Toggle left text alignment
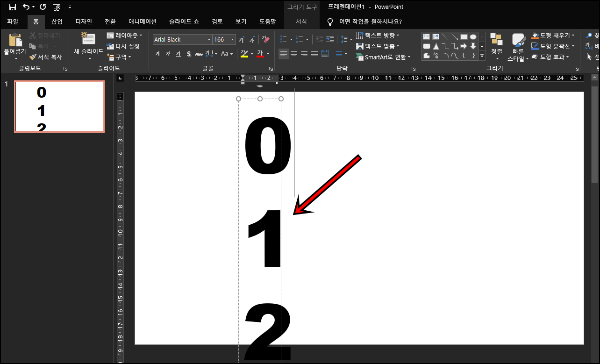This screenshot has height=364, width=600. 284,54
